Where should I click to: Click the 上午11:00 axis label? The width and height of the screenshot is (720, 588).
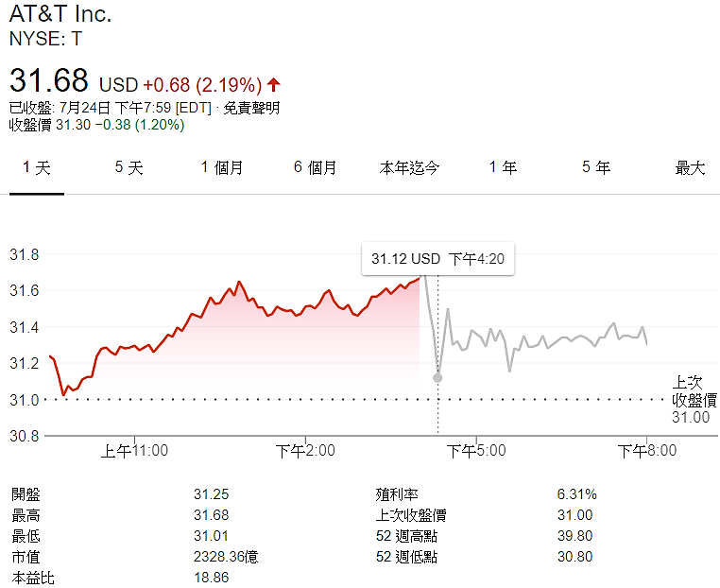(x=135, y=451)
